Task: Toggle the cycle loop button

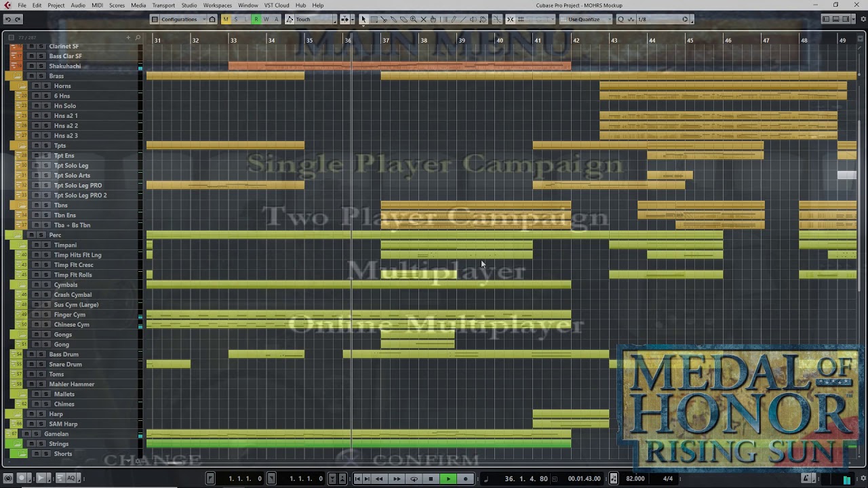Action: click(414, 479)
